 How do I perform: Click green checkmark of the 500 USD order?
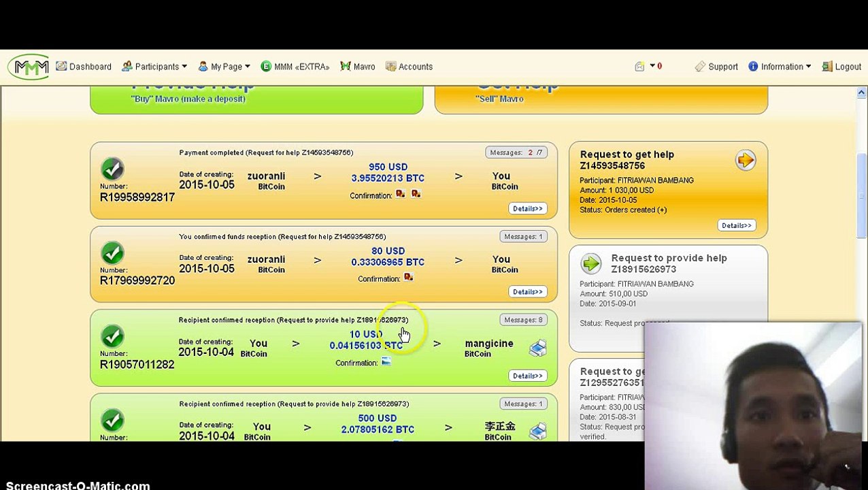pos(112,420)
